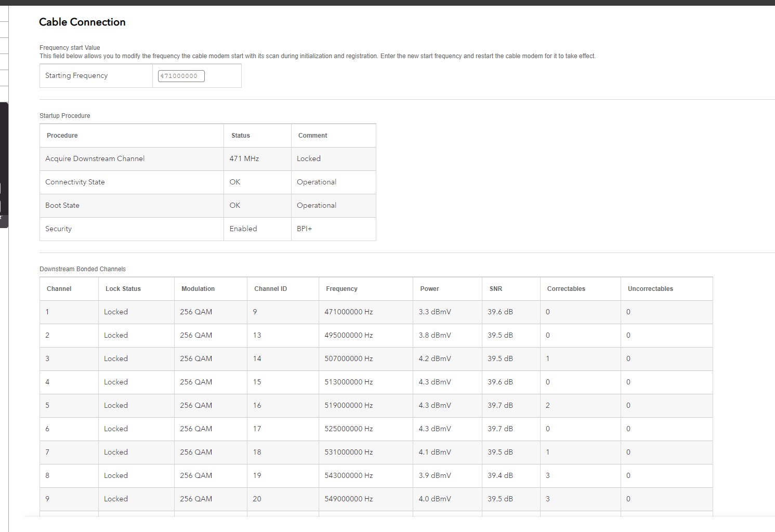
Task: Click the BPI+ security comment cell
Action: pos(305,229)
